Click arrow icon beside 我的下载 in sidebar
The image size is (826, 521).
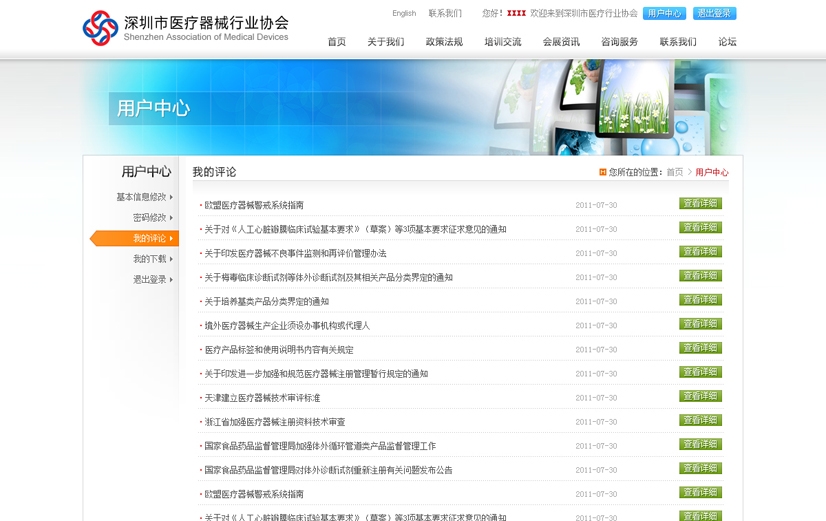[x=172, y=259]
